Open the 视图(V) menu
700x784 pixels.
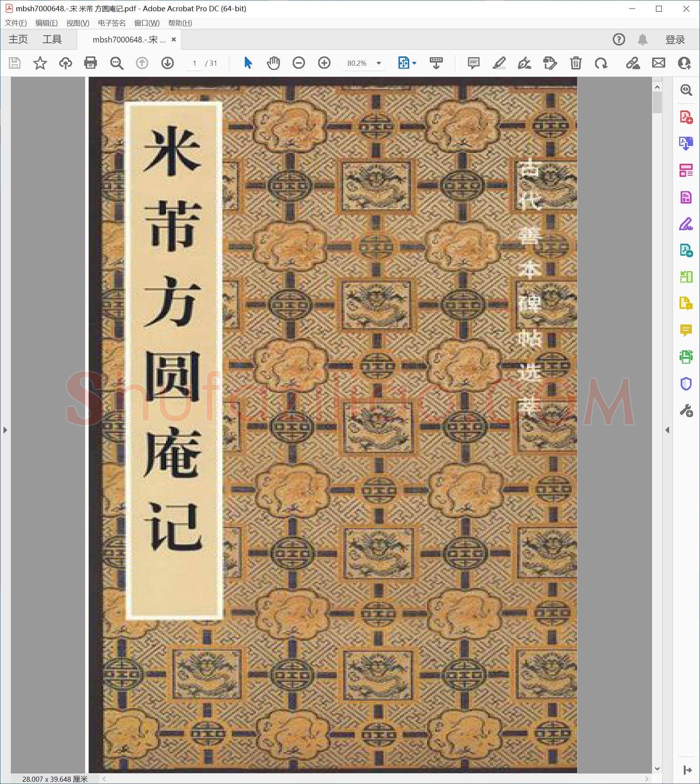click(78, 23)
